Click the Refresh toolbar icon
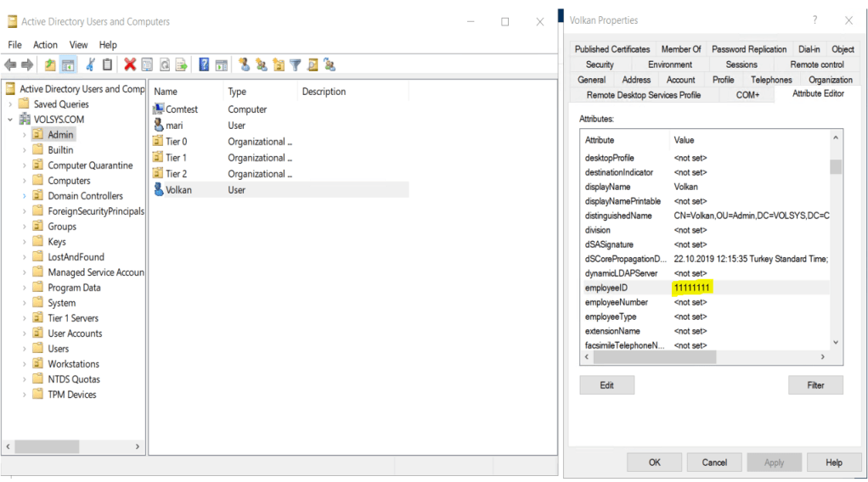Screen dimensions: 868x482 coord(163,64)
